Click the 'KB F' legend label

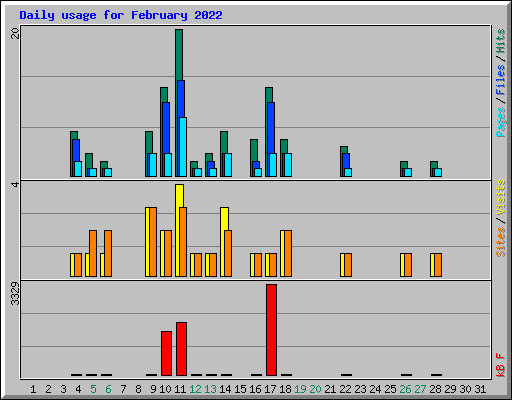point(500,365)
